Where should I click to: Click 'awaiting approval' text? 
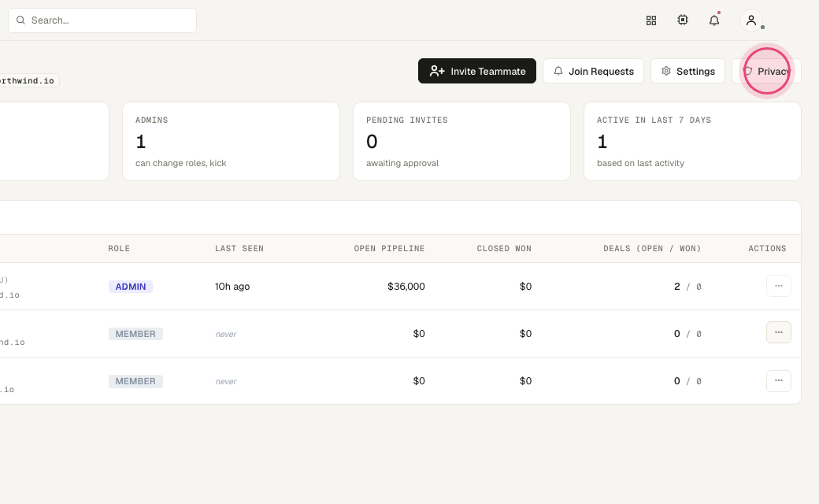click(402, 163)
